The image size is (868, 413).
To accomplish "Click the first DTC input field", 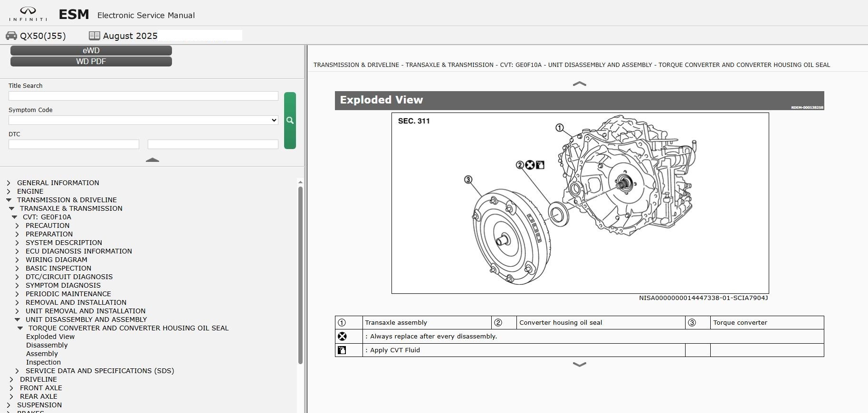I will tap(74, 144).
